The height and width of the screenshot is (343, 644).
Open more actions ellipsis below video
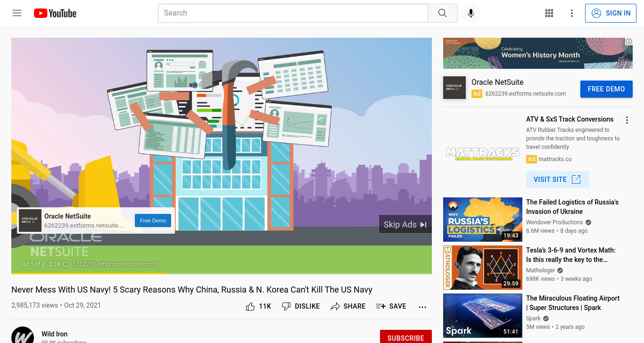(x=422, y=307)
